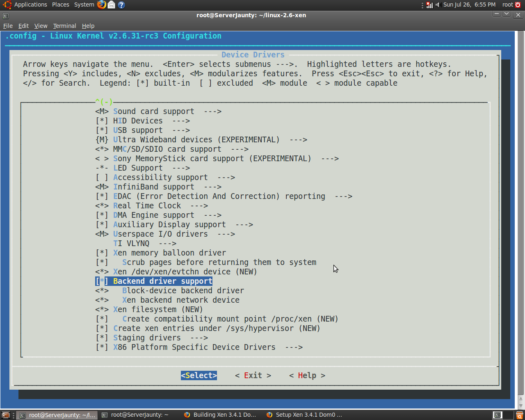Expand Real Time Clock submenu arrow
Screen dimensions: 525x420
click(x=199, y=206)
